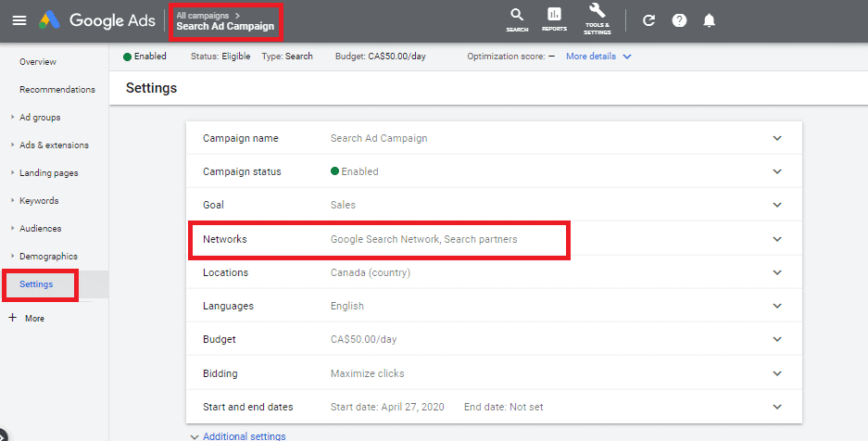
Task: Click 'Sales' goal value
Action: 343,205
